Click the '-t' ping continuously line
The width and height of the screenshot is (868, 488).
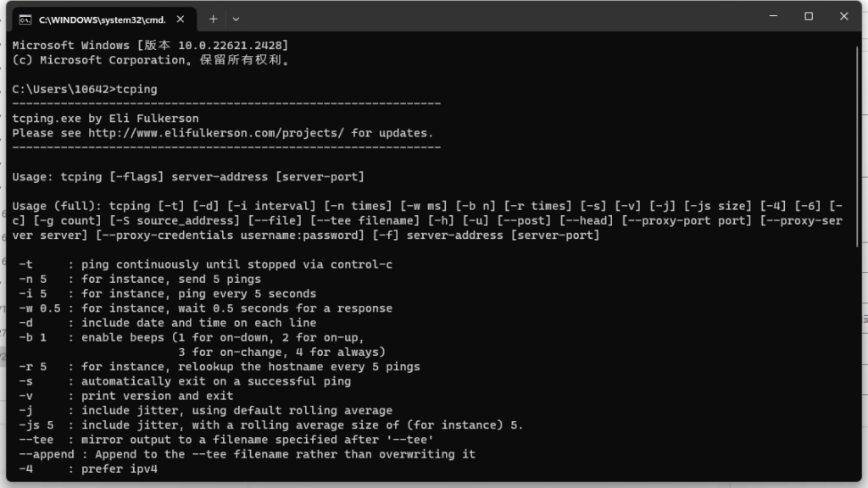click(205, 264)
